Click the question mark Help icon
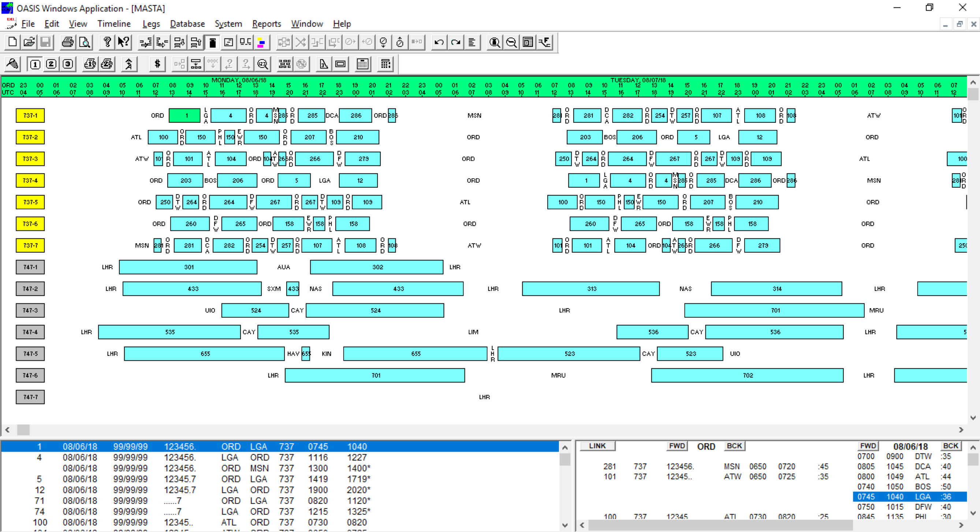Viewport: 980px width, 532px height. pyautogui.click(x=107, y=42)
